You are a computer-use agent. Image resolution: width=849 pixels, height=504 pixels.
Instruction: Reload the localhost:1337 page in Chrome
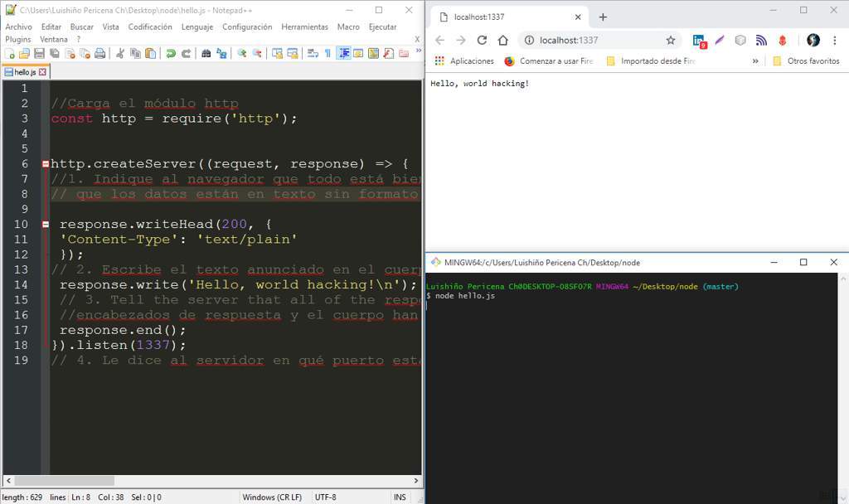[x=482, y=40]
